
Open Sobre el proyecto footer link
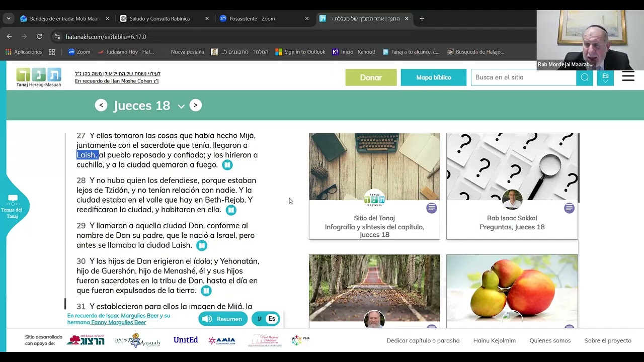click(608, 340)
